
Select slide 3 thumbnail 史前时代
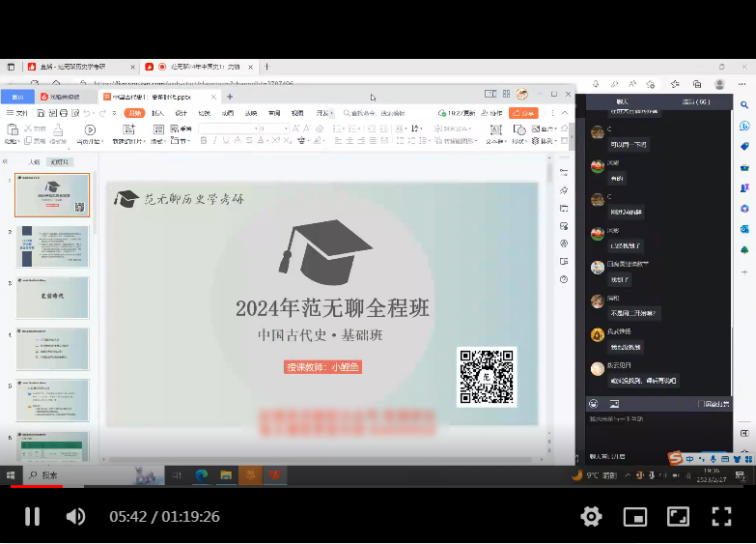click(x=52, y=298)
